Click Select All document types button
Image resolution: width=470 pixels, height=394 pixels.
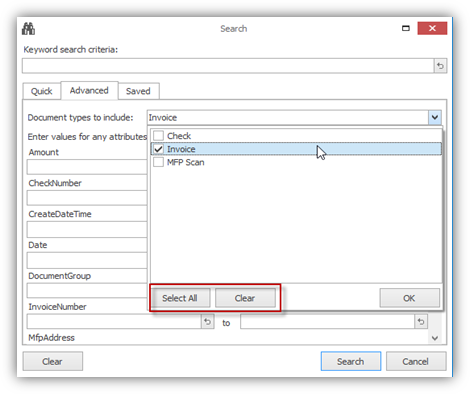click(x=180, y=298)
